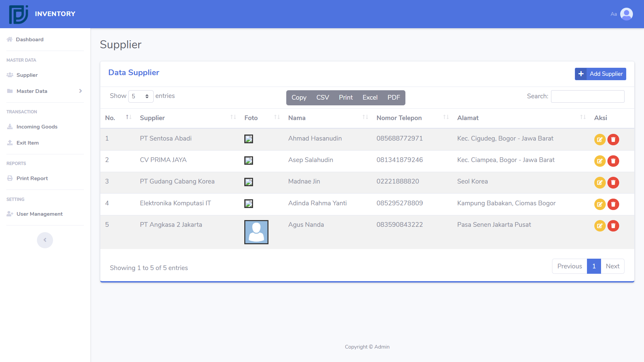This screenshot has height=362, width=644.
Task: Click the Search input field
Action: 587,97
